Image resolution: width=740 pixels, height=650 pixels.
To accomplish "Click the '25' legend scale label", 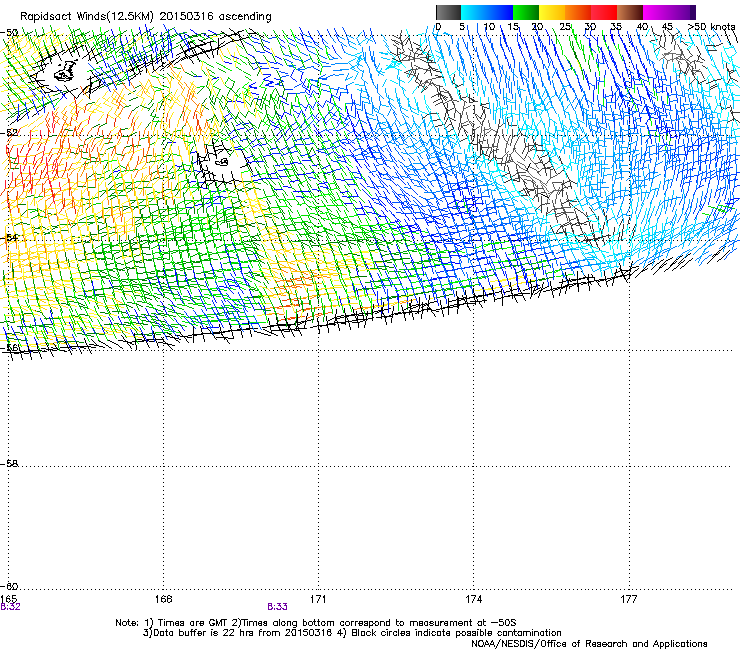I will point(565,26).
